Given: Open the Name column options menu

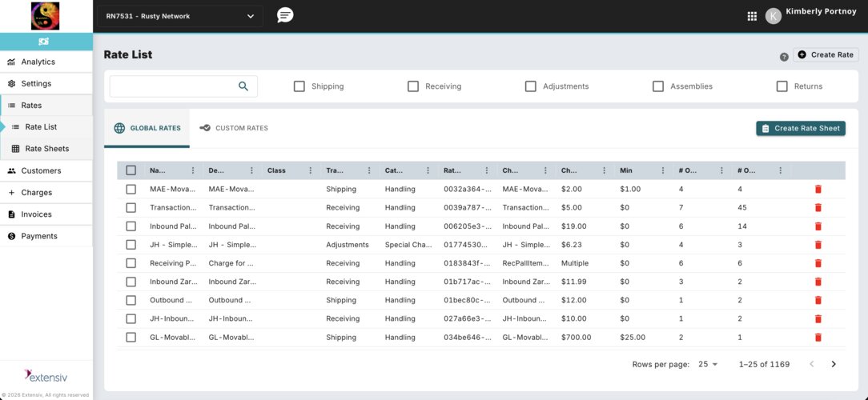Looking at the screenshot, I should (x=192, y=170).
